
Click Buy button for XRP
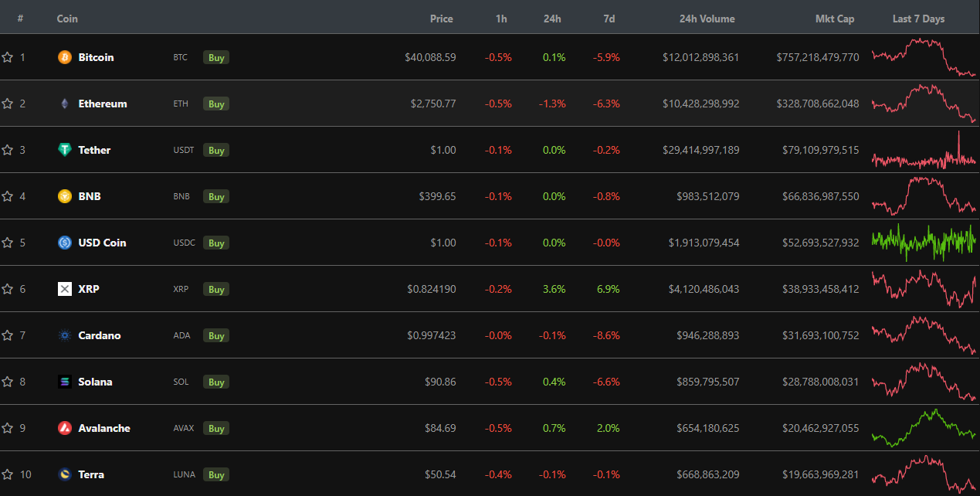coord(216,290)
